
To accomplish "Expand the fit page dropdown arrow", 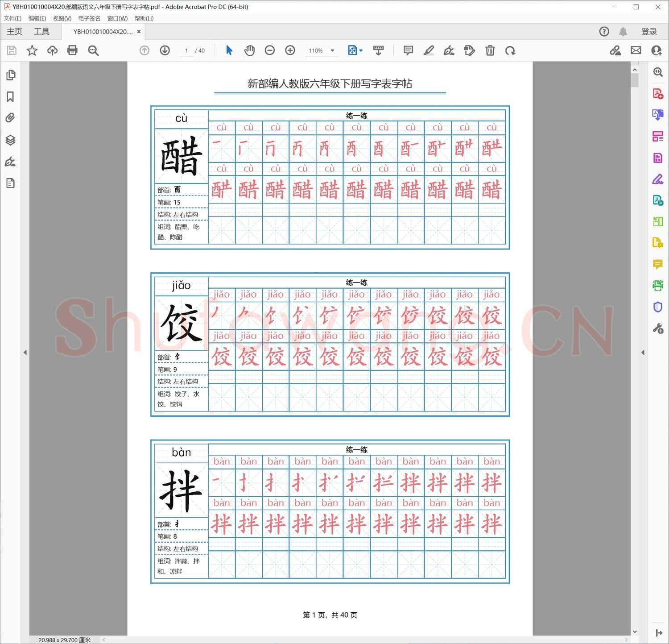I will (x=361, y=50).
